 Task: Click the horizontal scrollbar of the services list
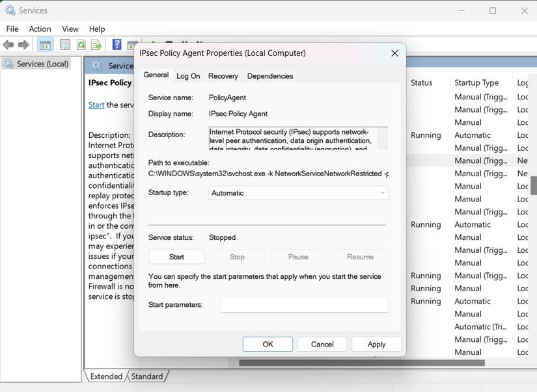point(362,363)
